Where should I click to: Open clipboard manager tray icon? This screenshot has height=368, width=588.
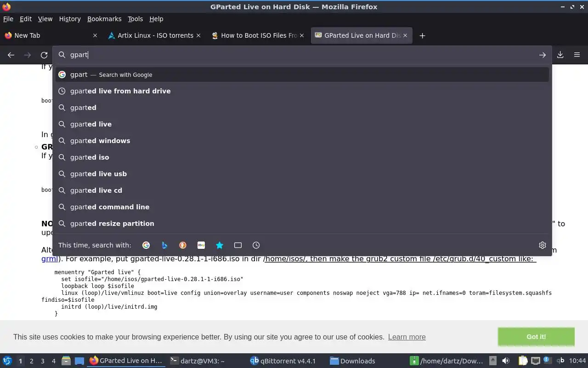[x=523, y=361]
